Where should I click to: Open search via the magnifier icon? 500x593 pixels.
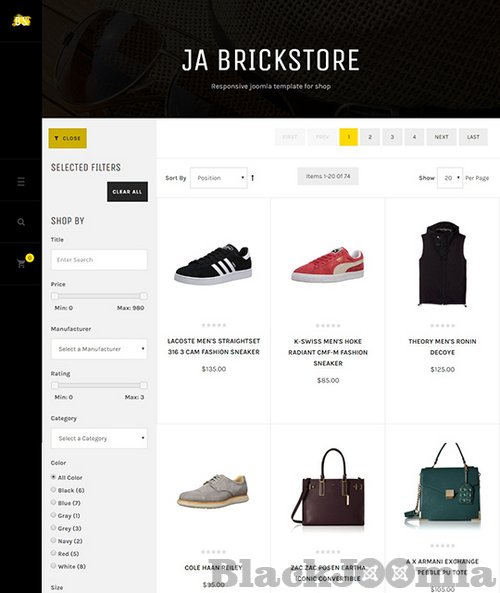click(x=21, y=222)
